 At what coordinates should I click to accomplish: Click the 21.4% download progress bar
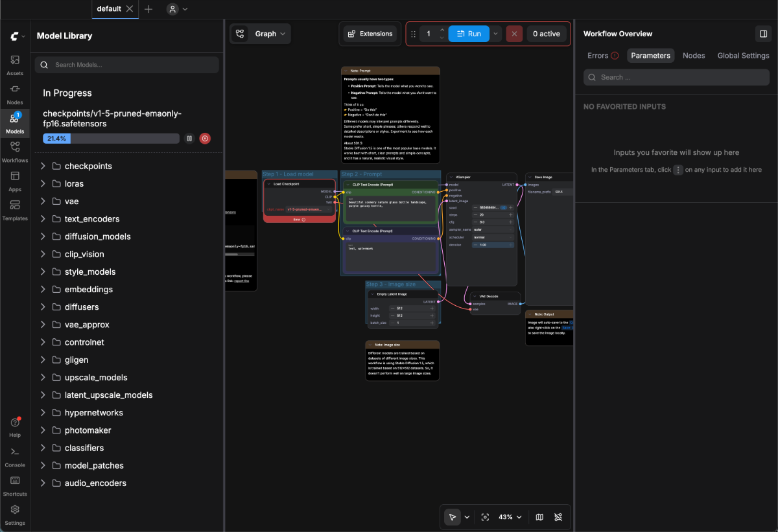point(111,139)
